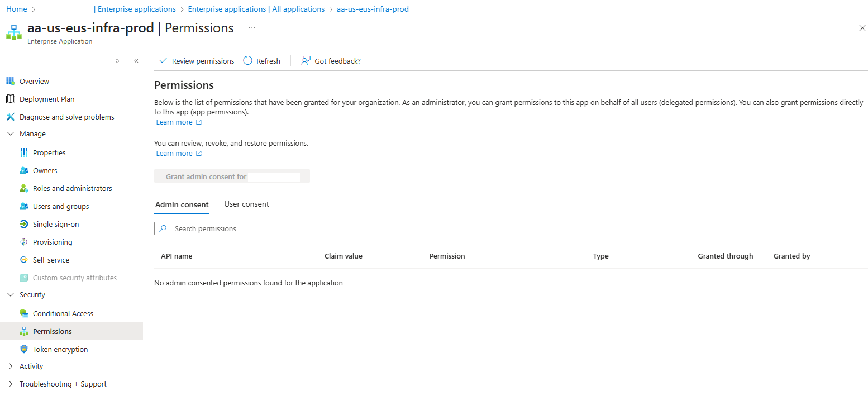This screenshot has width=868, height=396.
Task: Expand the Activity section
Action: pyautogui.click(x=11, y=366)
